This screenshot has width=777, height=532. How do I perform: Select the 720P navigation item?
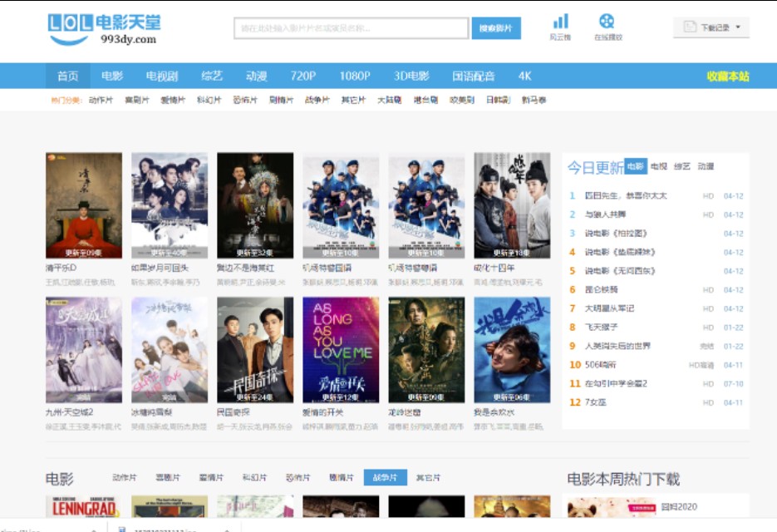coord(302,76)
